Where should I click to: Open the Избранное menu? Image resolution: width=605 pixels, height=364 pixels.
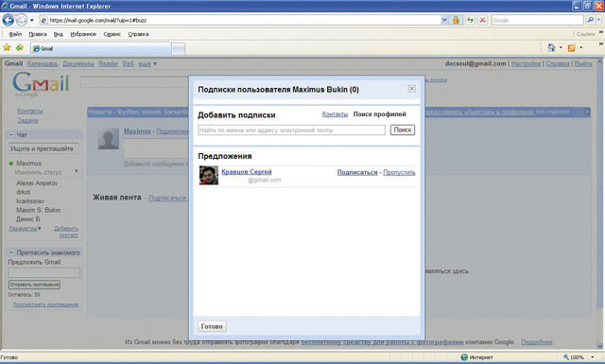pyautogui.click(x=83, y=34)
